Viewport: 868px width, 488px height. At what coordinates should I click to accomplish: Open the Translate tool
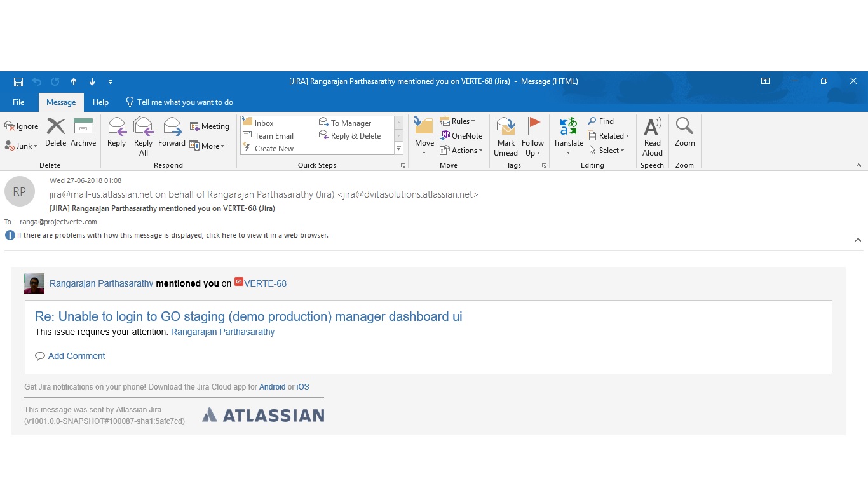pyautogui.click(x=569, y=137)
